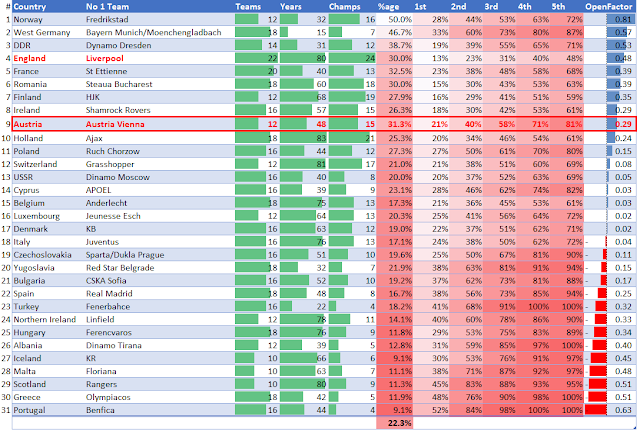Screen dimensions: 640x433
Task: Select the Dinamo Moscow cell
Action: (x=118, y=178)
